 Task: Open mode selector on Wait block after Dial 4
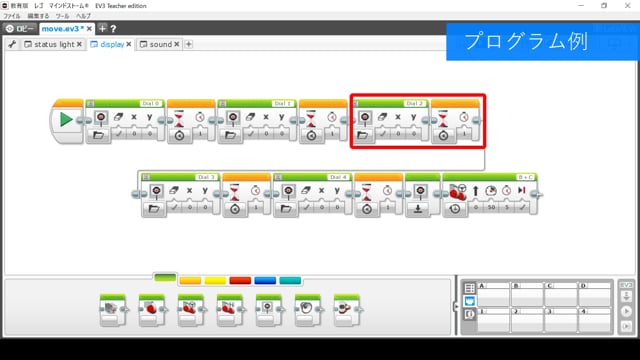coord(367,209)
